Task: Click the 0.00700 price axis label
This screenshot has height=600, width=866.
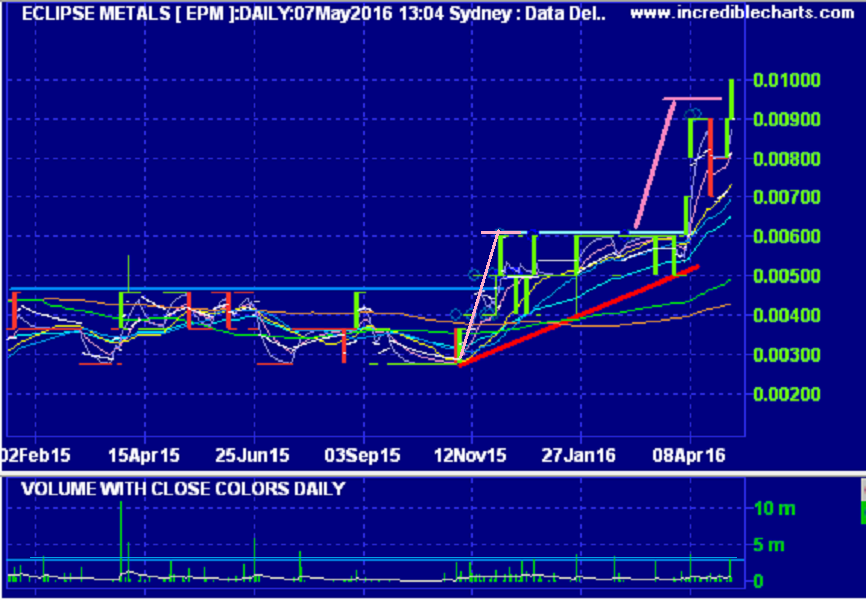Action: click(x=787, y=197)
